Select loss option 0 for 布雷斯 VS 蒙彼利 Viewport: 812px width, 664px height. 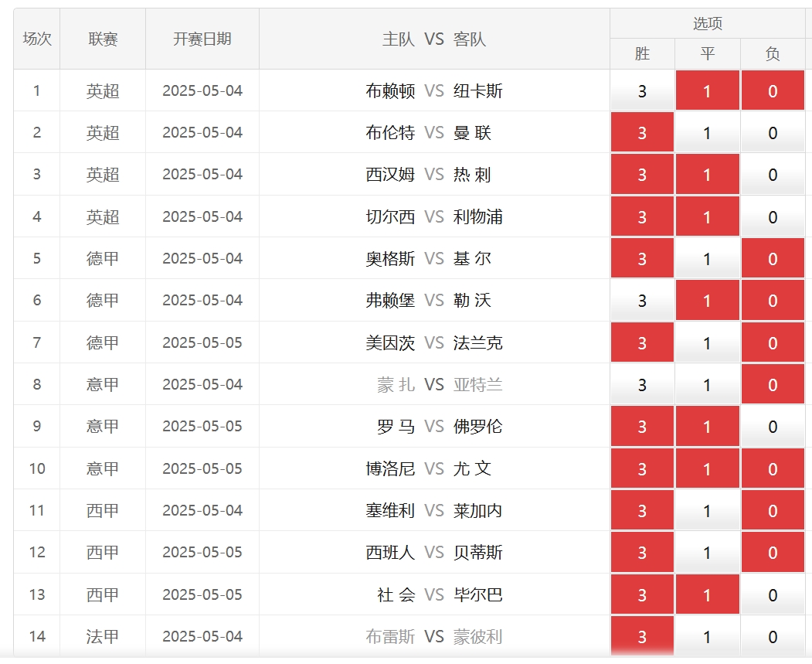click(x=773, y=636)
